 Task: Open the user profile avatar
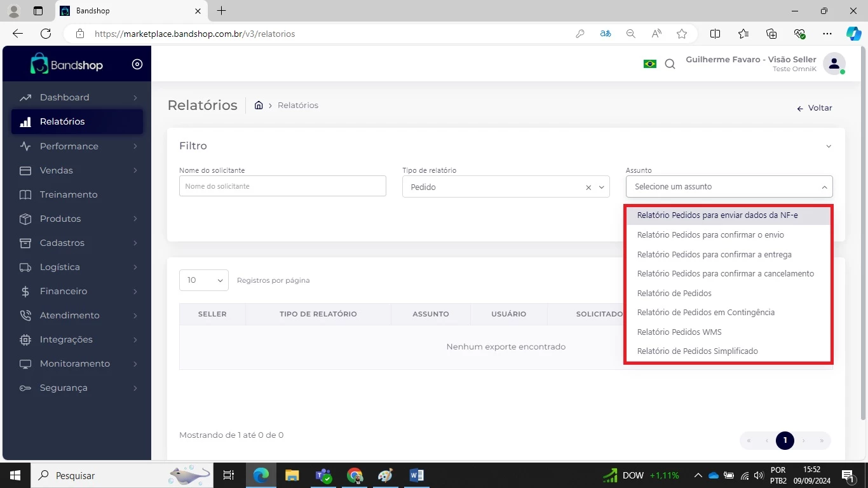click(x=833, y=64)
